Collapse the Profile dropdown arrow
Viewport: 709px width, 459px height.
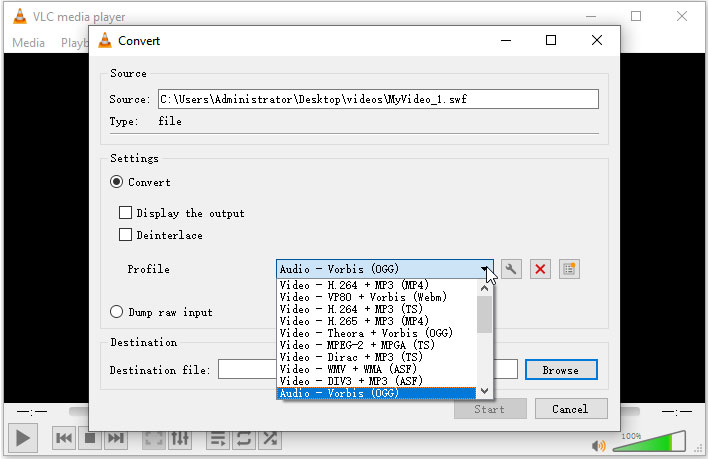click(485, 270)
